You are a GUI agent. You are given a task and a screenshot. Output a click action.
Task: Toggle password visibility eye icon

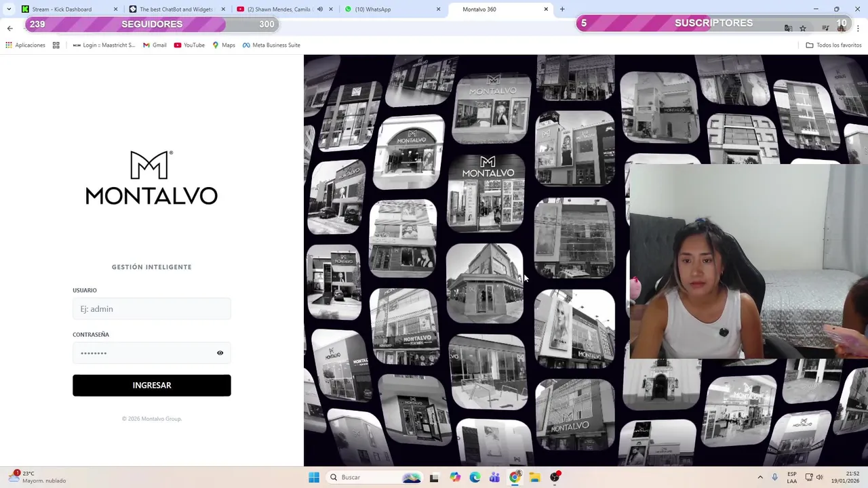tap(220, 353)
